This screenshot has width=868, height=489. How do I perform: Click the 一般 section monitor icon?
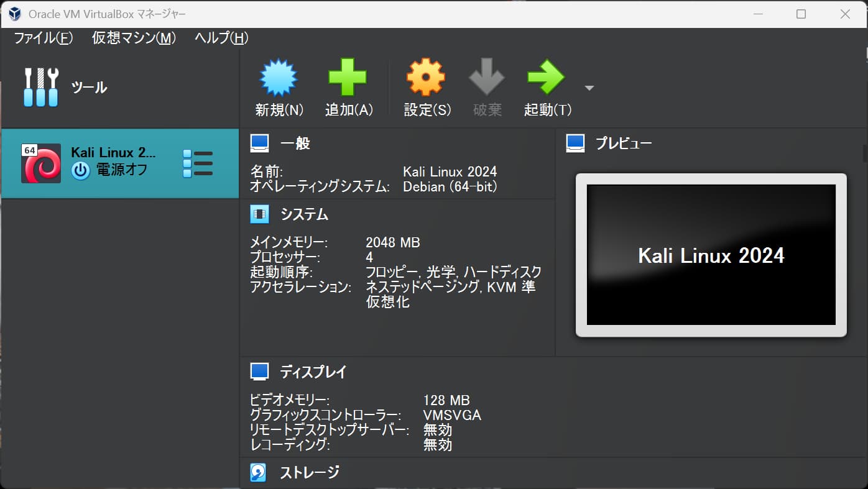pyautogui.click(x=259, y=144)
